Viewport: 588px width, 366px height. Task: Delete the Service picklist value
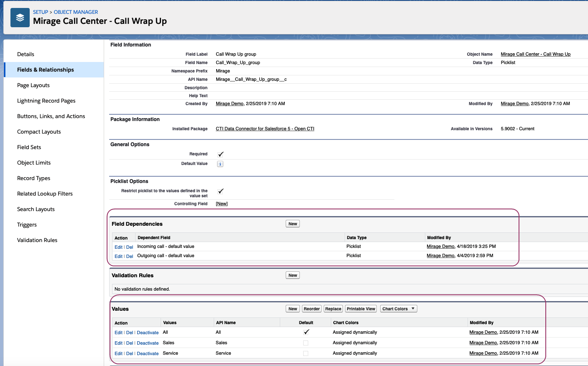[130, 354]
